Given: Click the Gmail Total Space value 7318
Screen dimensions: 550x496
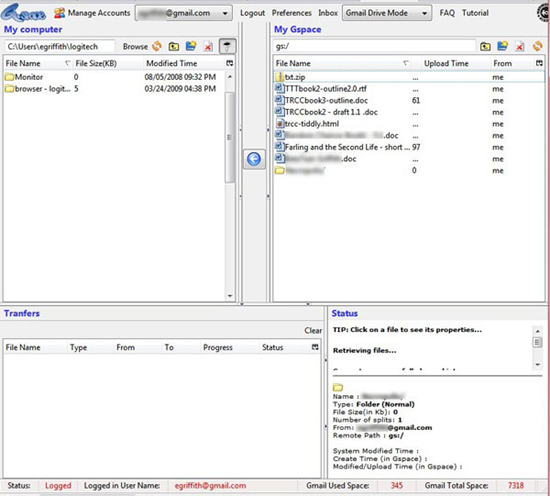Looking at the screenshot, I should point(516,485).
